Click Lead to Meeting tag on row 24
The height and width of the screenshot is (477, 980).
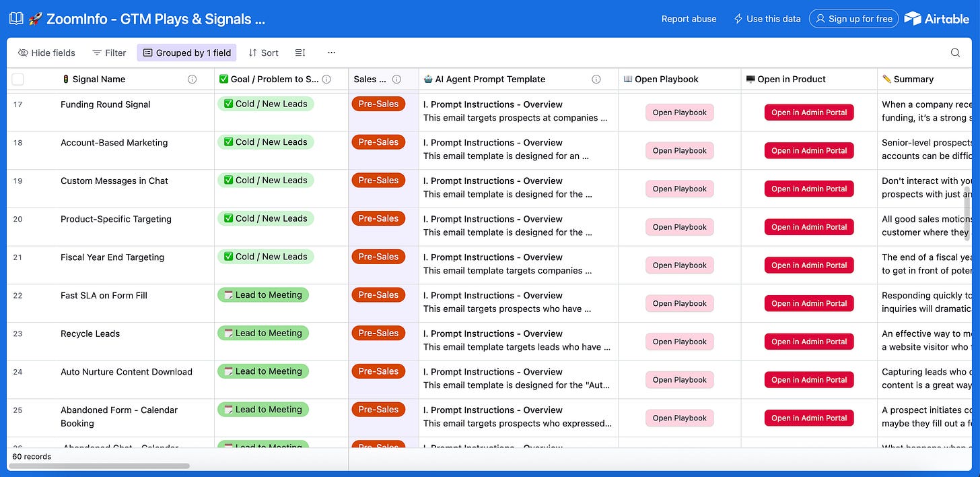[x=263, y=371]
